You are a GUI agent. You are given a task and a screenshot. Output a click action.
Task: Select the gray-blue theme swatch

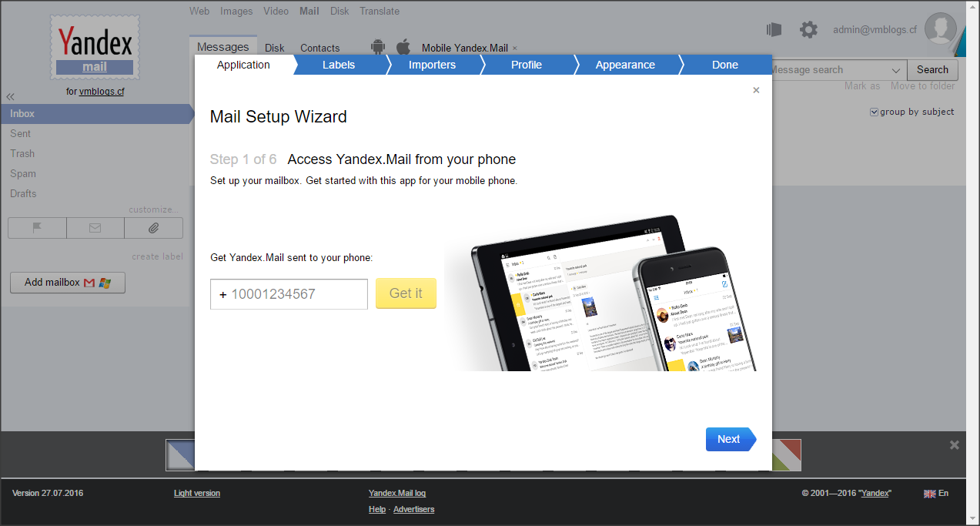180,454
